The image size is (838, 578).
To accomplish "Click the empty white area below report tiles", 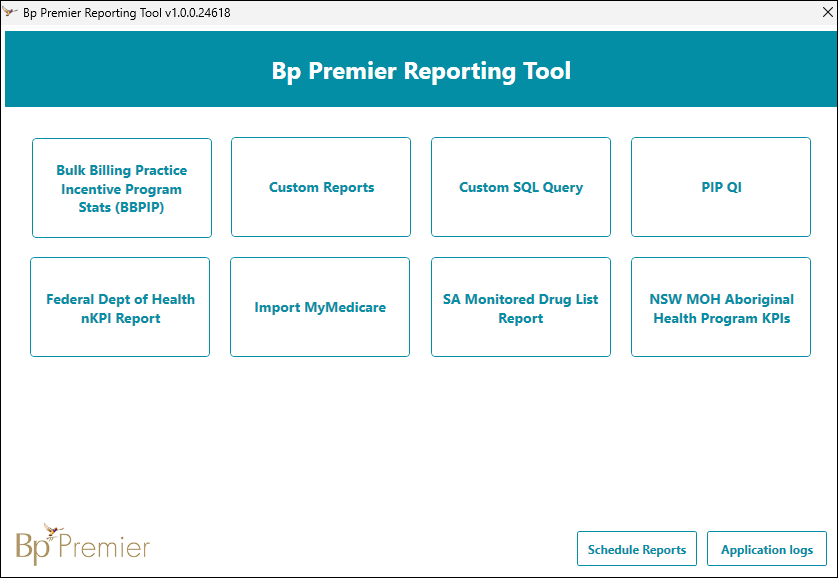I will coord(420,440).
